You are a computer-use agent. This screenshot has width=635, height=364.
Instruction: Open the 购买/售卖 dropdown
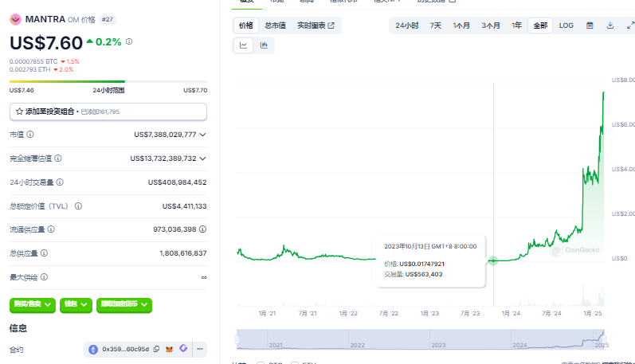click(33, 304)
